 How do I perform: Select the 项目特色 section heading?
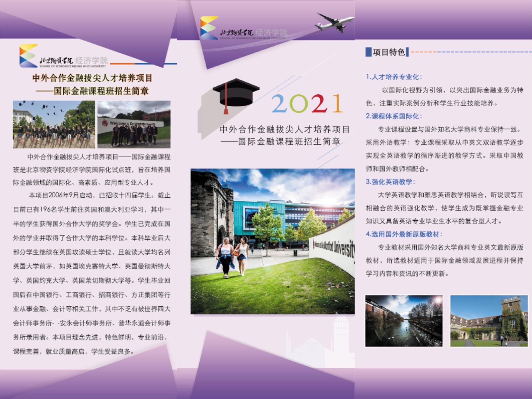388,52
